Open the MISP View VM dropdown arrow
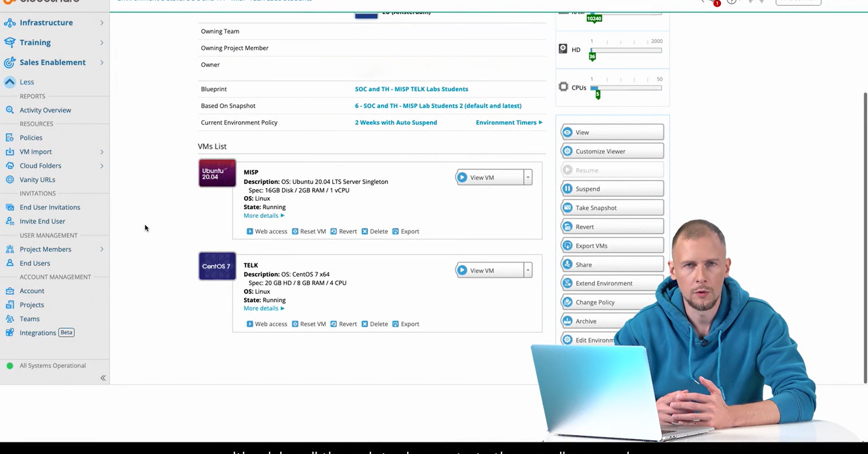The image size is (868, 454). (x=528, y=178)
